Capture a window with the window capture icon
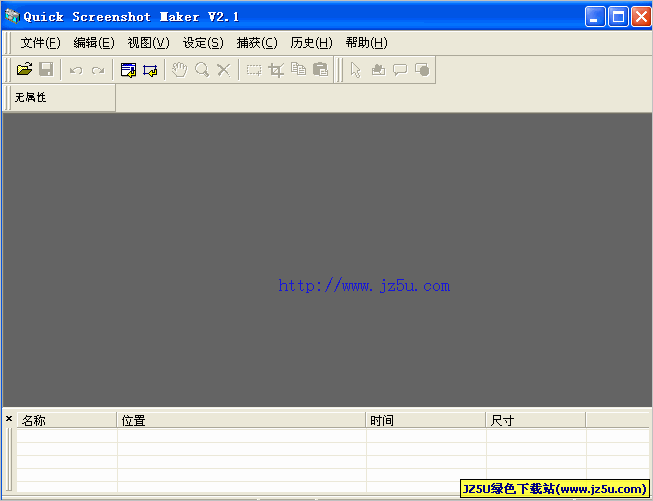 click(x=128, y=70)
